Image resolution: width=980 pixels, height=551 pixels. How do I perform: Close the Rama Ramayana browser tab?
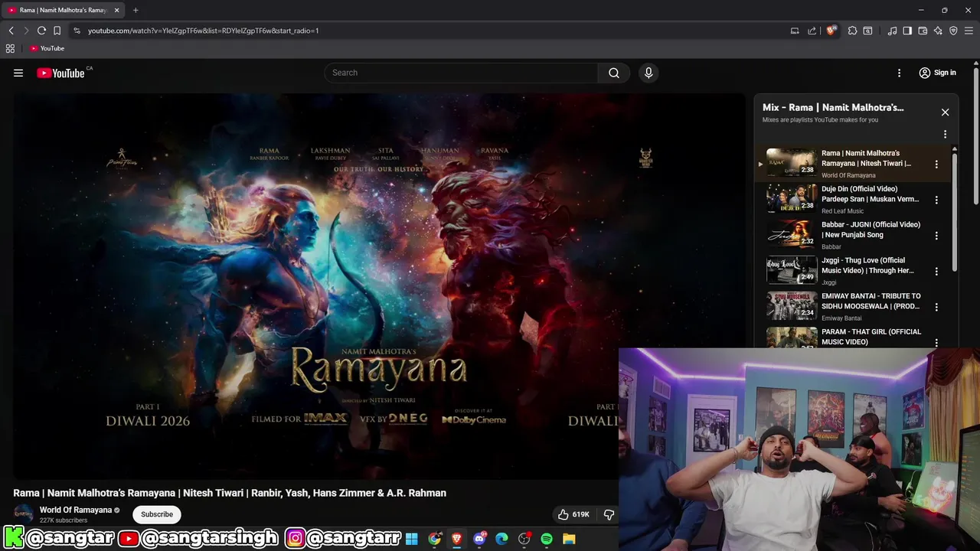tap(116, 10)
